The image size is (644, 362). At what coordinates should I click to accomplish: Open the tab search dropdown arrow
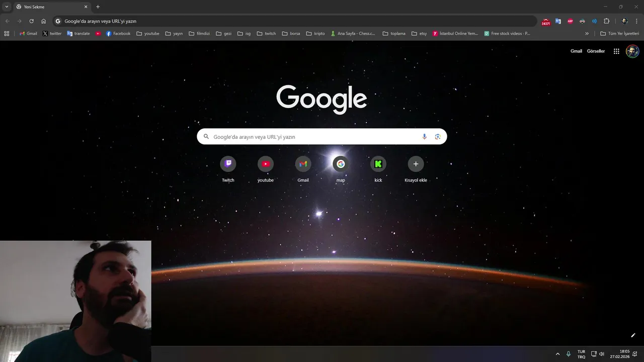point(7,7)
